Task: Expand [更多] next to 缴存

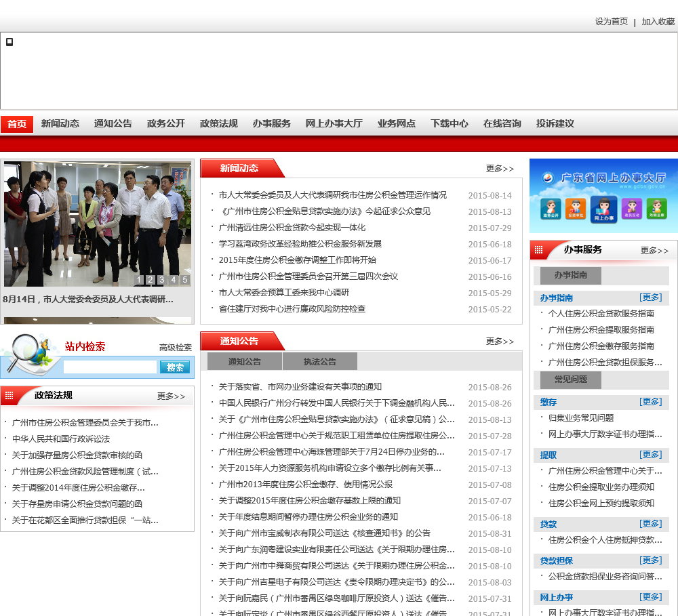Action: (x=651, y=402)
